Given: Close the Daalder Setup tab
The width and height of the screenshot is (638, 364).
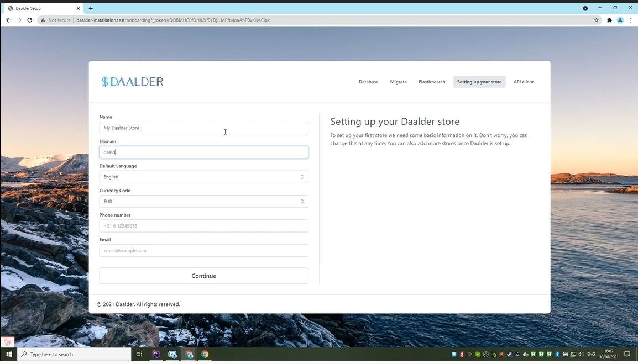Looking at the screenshot, I should point(78,8).
